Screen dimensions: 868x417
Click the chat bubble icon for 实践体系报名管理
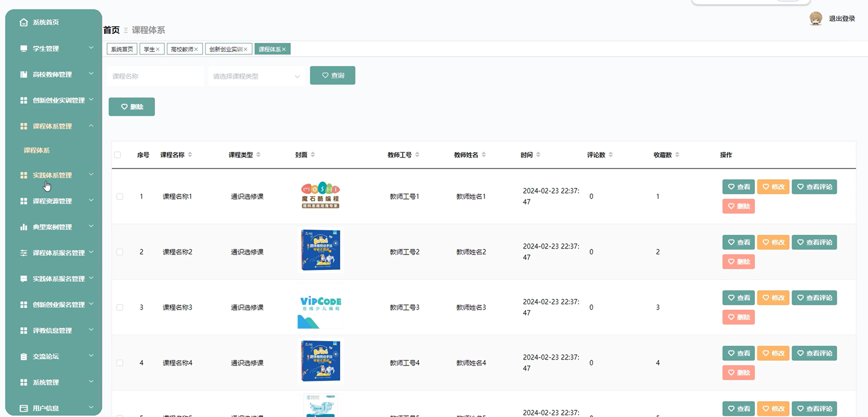(x=24, y=279)
